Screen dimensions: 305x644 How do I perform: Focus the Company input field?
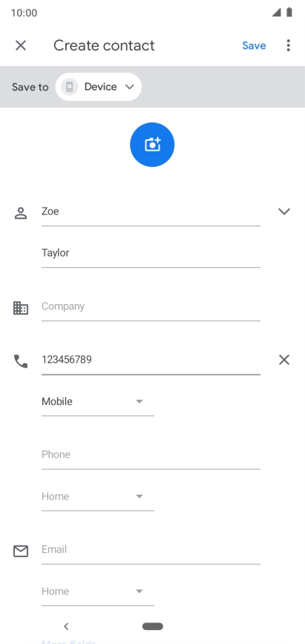pyautogui.click(x=151, y=307)
